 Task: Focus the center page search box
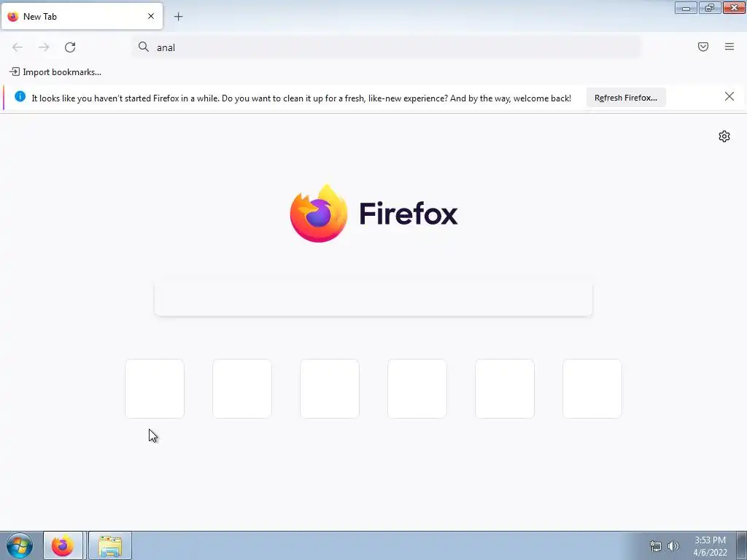pyautogui.click(x=373, y=298)
